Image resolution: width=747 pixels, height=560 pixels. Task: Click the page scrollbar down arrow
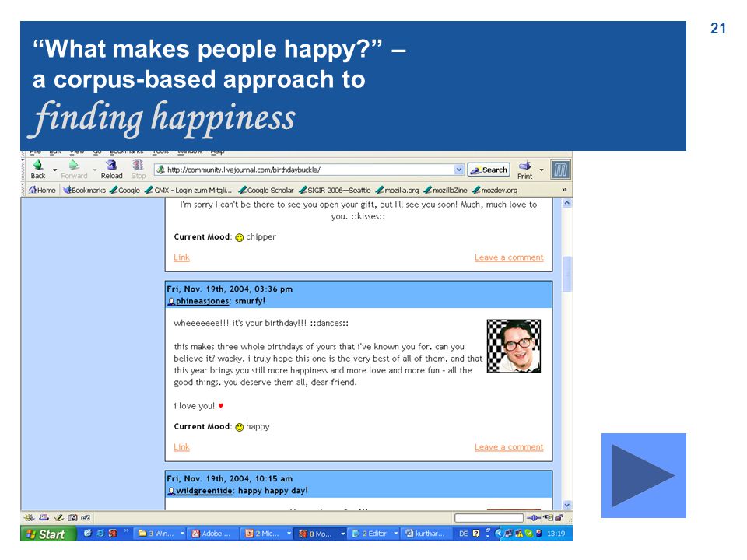pyautogui.click(x=567, y=506)
